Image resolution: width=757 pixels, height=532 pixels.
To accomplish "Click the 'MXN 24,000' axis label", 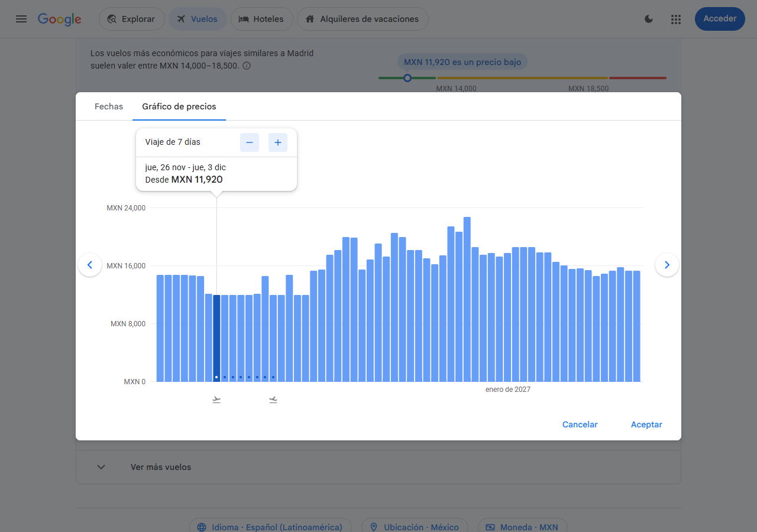I will tap(126, 208).
